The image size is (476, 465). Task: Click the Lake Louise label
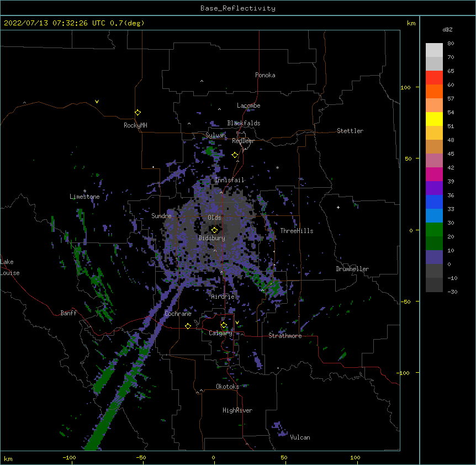click(10, 267)
